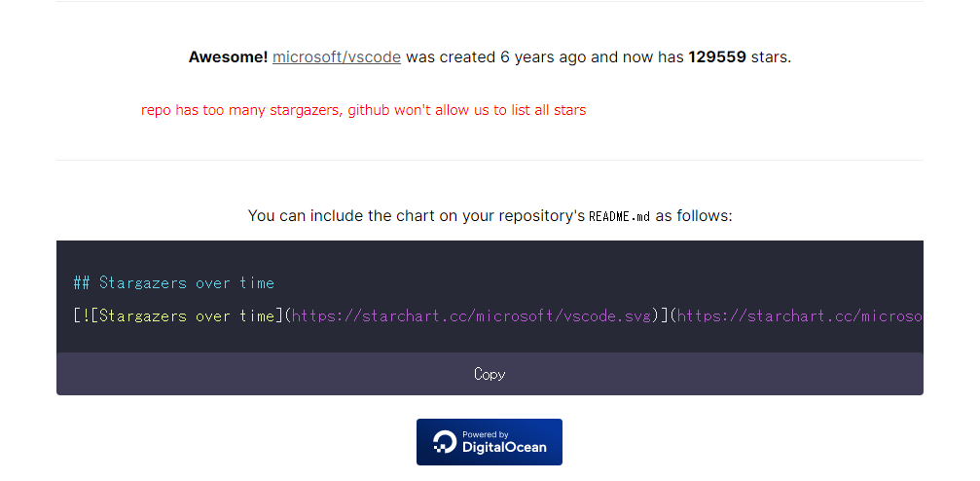Click the word "github" in error message
Image resolution: width=980 pixels, height=481 pixels.
click(x=369, y=110)
